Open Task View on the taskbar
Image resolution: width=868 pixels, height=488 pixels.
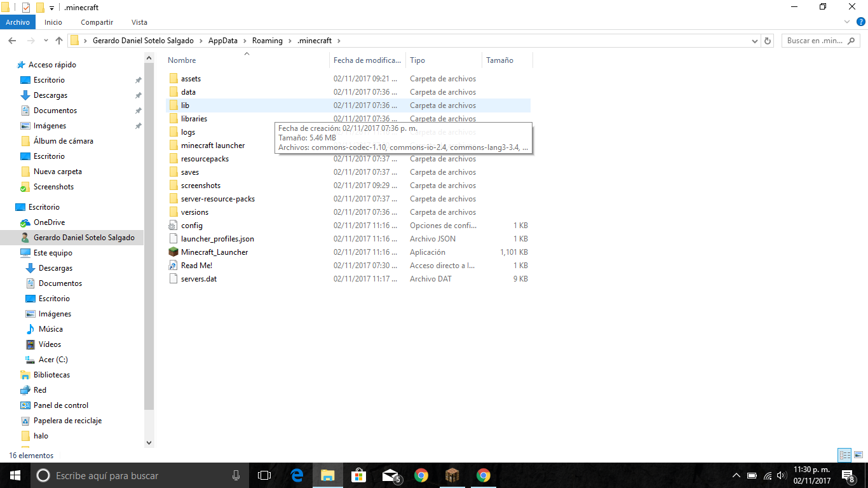click(264, 475)
